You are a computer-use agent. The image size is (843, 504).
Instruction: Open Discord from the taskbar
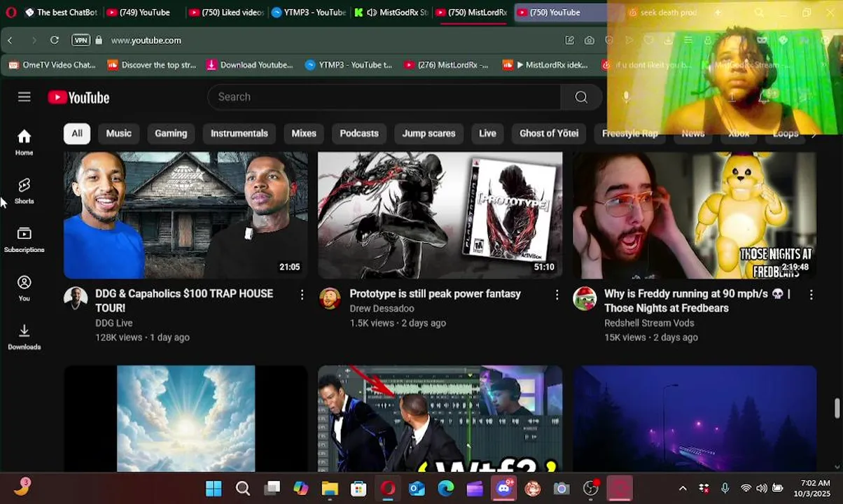coord(503,489)
